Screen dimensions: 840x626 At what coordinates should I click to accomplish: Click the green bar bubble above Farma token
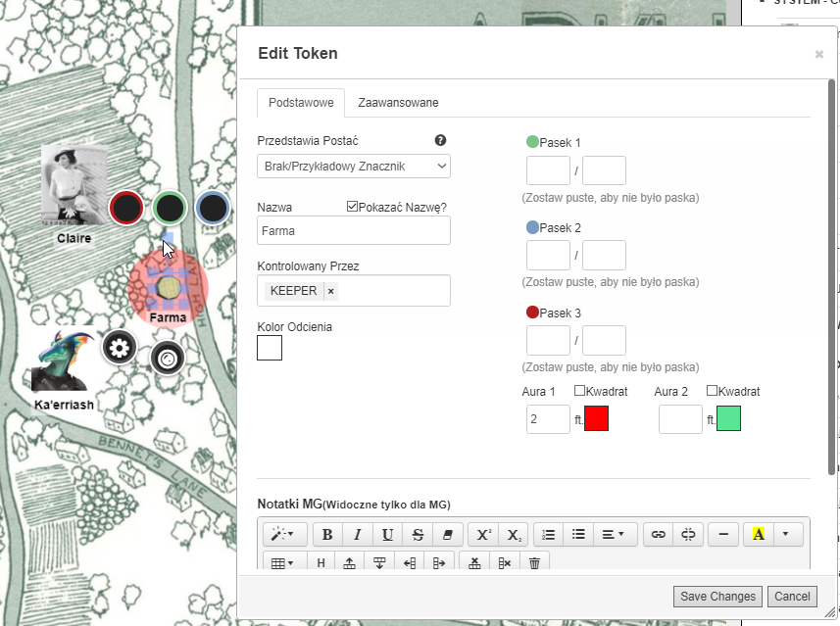point(170,208)
